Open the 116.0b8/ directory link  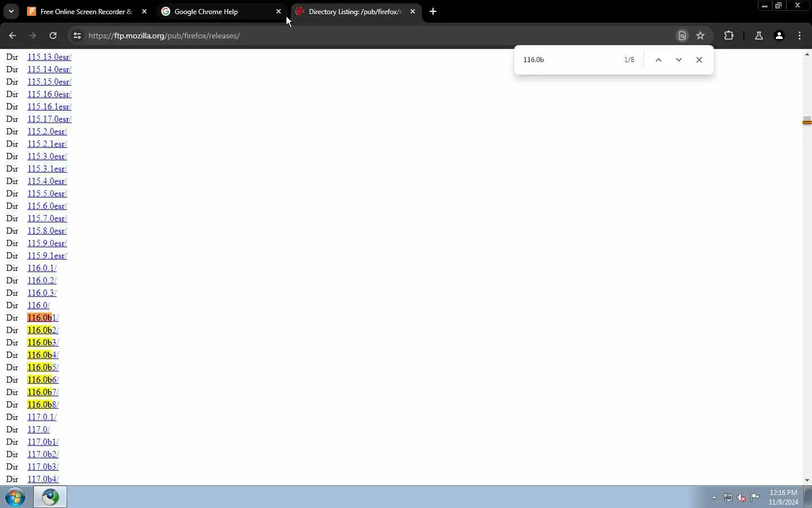(43, 405)
